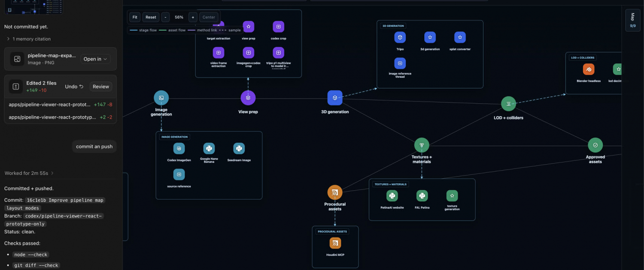This screenshot has height=270, width=644.
Task: Open the Seedream Image method icon
Action: pos(239,148)
